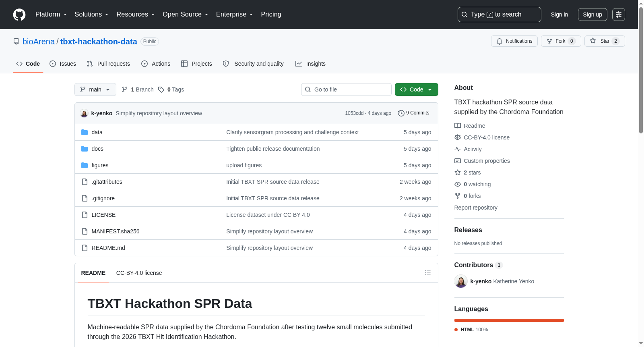View the 9 Commits history
Viewport: 644px width, 347px height.
click(414, 113)
